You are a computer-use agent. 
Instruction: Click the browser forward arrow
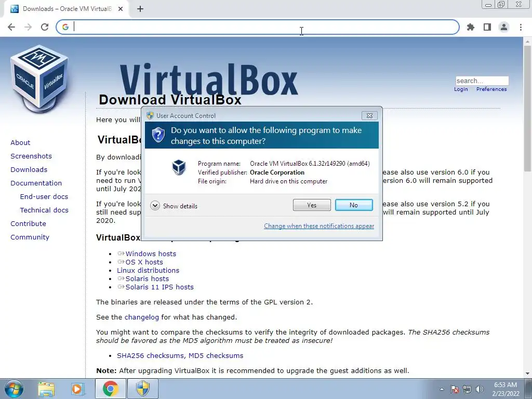(28, 27)
